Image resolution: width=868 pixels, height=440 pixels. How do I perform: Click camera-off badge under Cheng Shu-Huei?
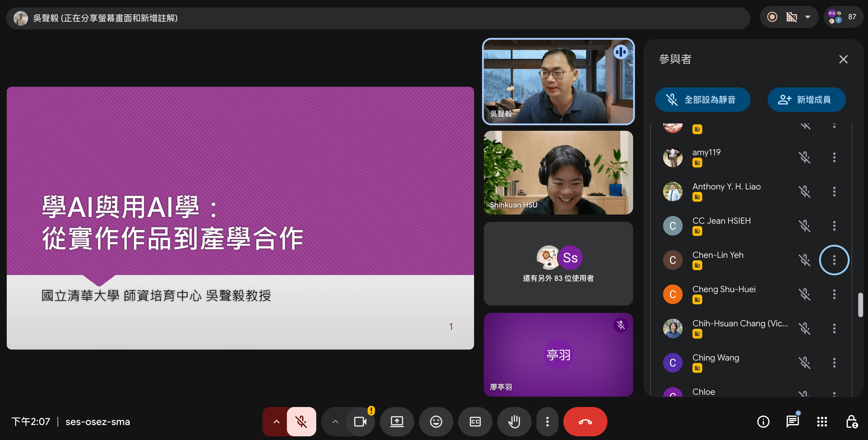tap(697, 300)
